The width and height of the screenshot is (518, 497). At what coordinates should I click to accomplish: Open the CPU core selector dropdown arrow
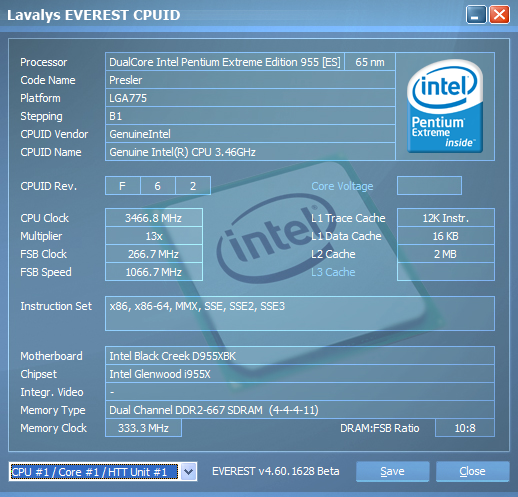point(189,471)
